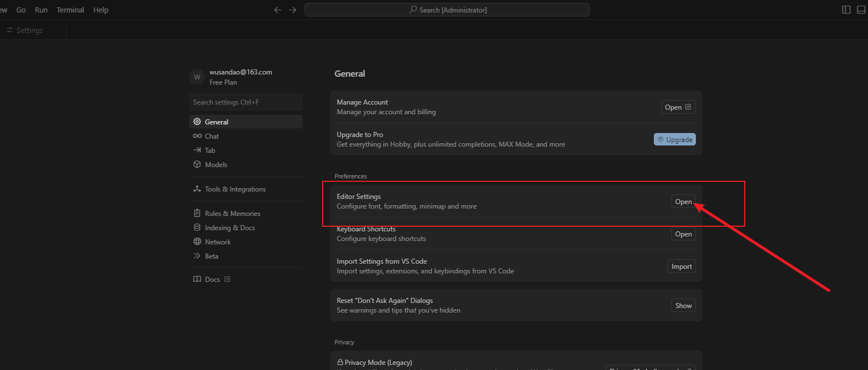Select General in settings sidebar
The width and height of the screenshot is (868, 370).
246,122
